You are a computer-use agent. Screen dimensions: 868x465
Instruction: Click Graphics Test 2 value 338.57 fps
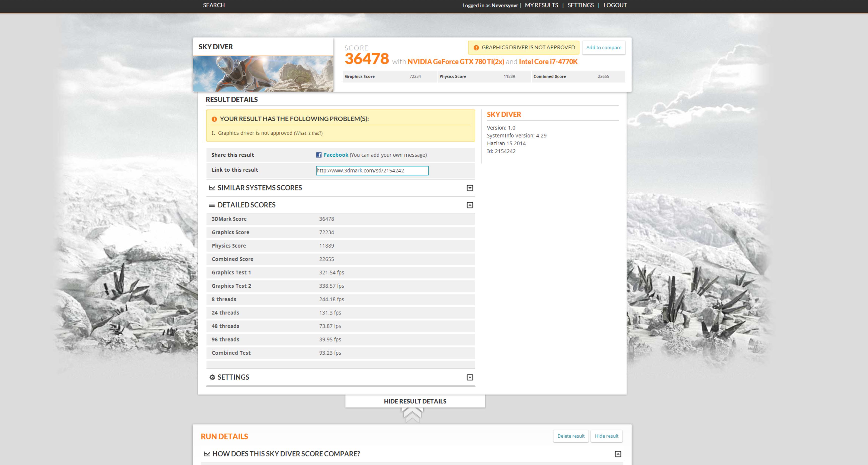(x=332, y=286)
